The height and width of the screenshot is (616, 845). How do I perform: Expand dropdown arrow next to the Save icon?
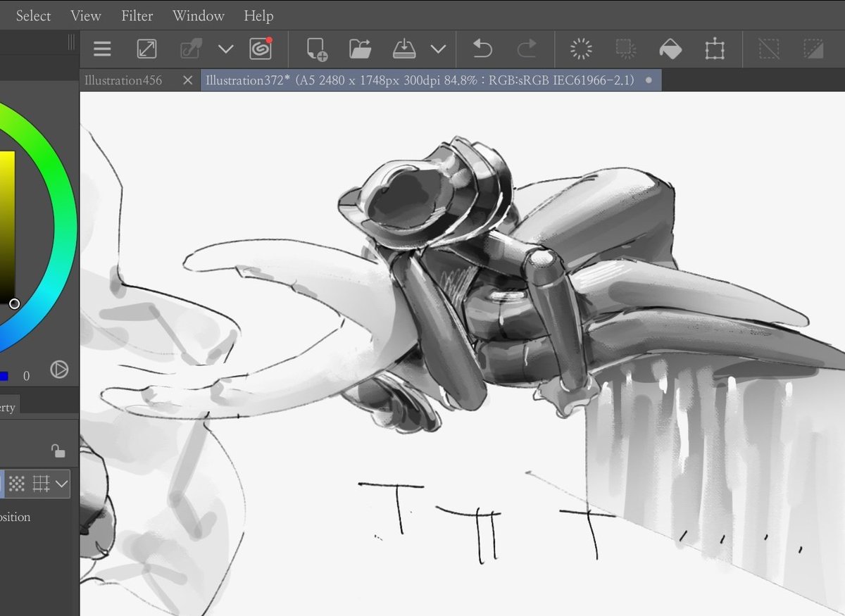[439, 49]
